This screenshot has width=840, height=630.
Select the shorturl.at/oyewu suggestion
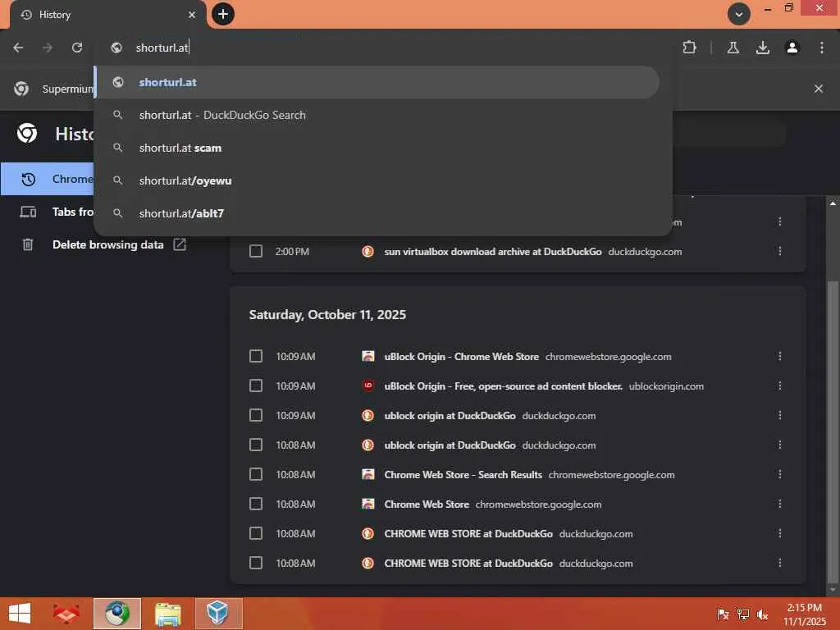[377, 180]
